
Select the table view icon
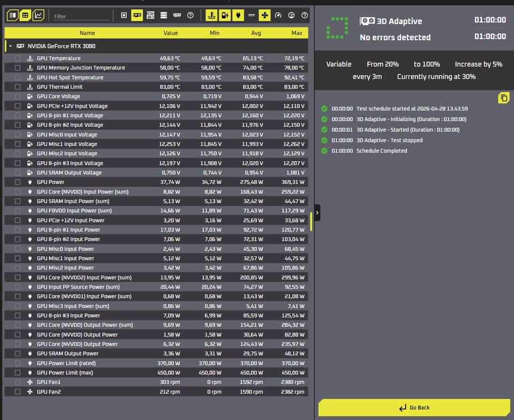coord(25,15)
